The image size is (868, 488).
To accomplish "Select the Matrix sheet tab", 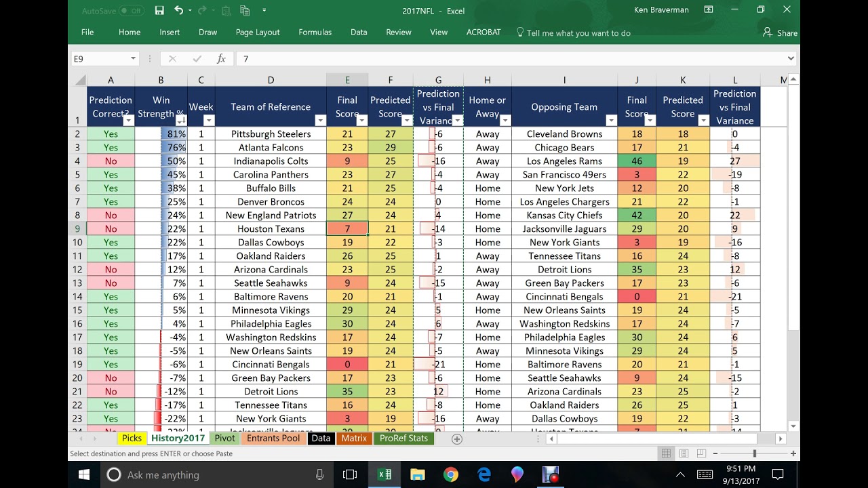I will (354, 439).
